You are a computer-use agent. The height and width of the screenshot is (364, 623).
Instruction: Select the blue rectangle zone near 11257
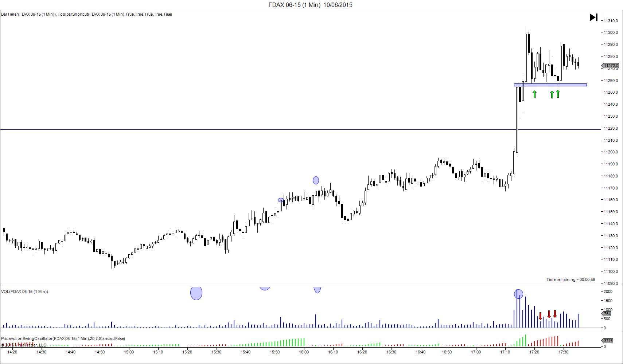point(550,85)
